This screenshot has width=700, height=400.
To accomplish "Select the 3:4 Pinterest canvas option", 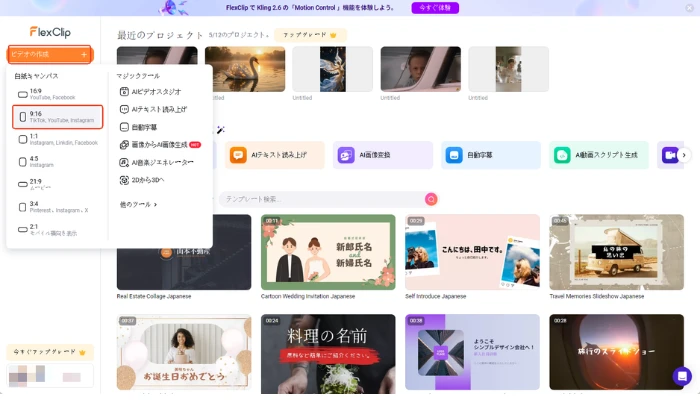I will point(57,207).
